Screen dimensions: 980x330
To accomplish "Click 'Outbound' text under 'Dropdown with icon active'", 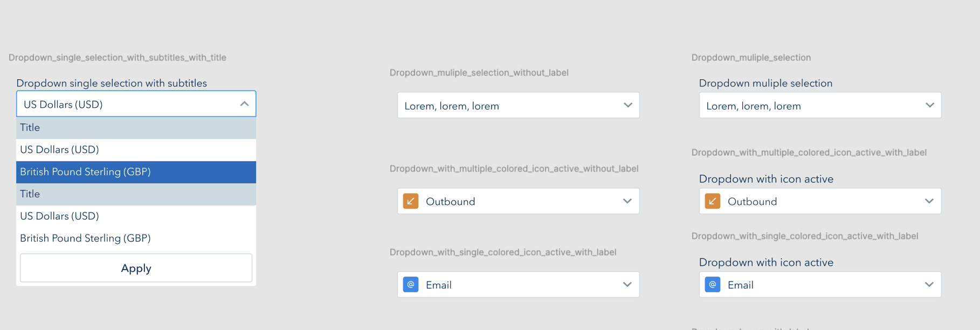I will 752,202.
